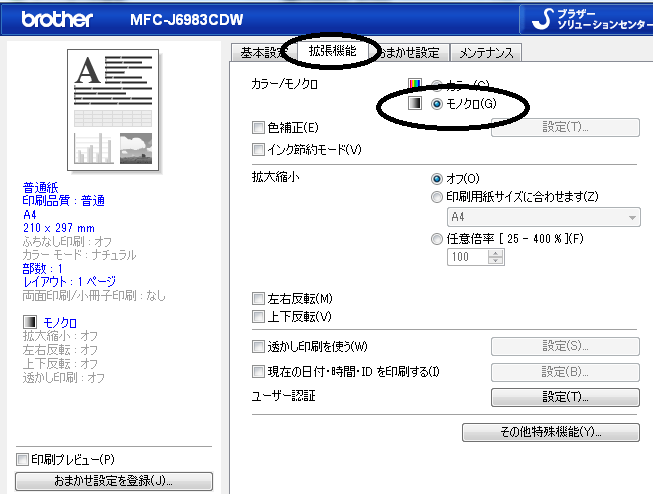Image resolution: width=653 pixels, height=494 pixels.
Task: Enable the 上下反転(V) checkbox
Action: click(x=258, y=317)
